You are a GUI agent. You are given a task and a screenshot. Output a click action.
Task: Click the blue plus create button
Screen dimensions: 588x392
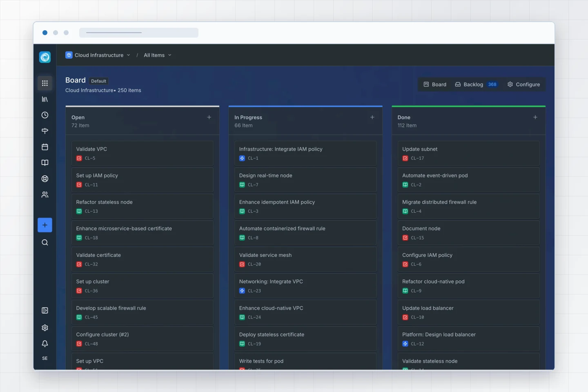tap(45, 225)
